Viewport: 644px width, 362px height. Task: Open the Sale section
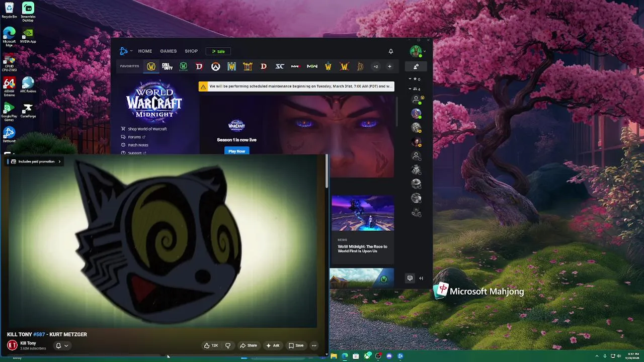point(218,51)
